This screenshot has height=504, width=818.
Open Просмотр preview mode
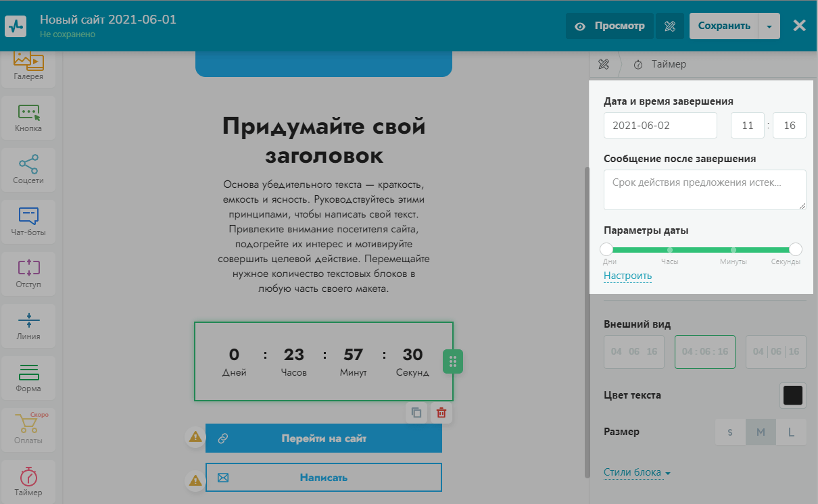[610, 26]
